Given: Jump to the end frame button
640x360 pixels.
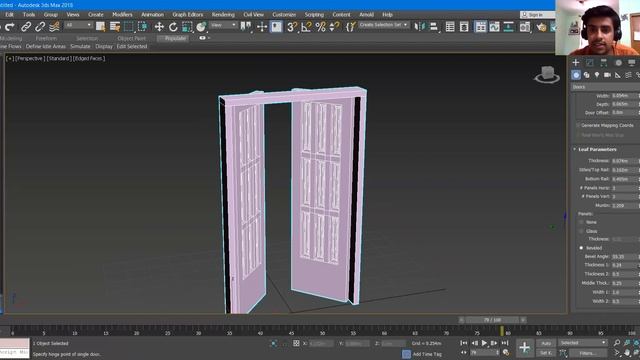Looking at the screenshot, I should coord(505,343).
